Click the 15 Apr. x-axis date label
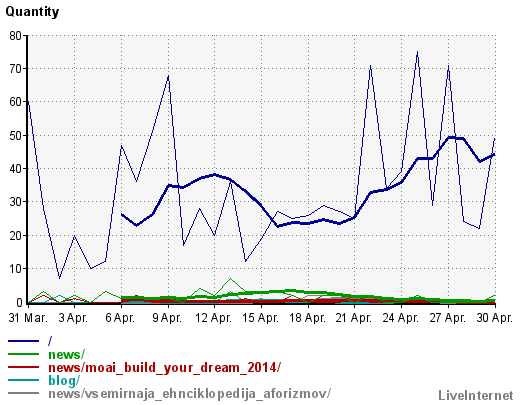Viewport: 520px width, 405px height. [260, 318]
